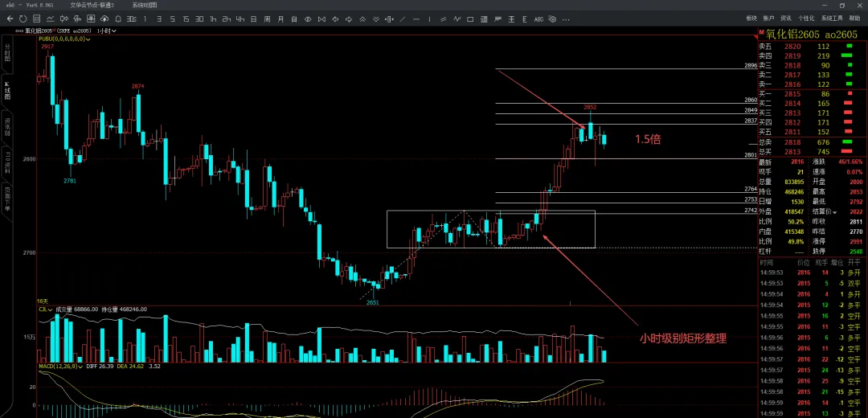868x418 pixels.
Task: Select the flag-shaped drawing tool icon
Action: pyautogui.click(x=497, y=18)
